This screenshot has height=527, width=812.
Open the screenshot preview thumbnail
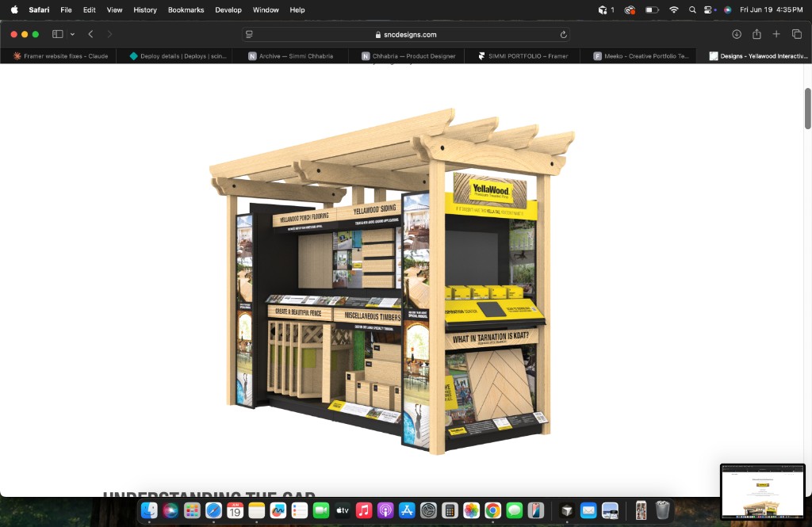coord(762,492)
